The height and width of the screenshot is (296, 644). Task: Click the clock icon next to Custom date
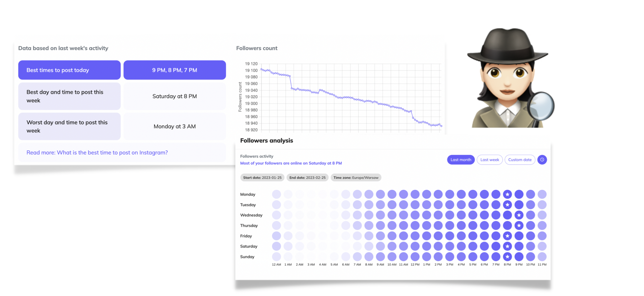click(542, 160)
